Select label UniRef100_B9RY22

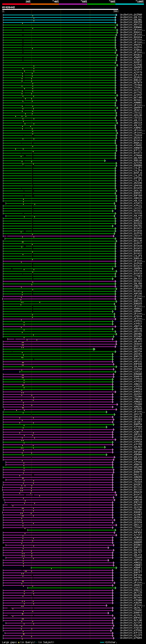click(x=131, y=548)
